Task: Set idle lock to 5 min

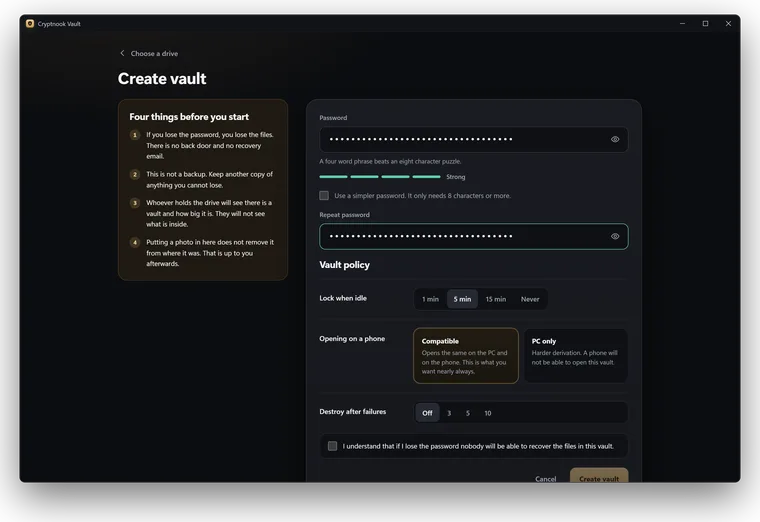Action: (x=462, y=299)
